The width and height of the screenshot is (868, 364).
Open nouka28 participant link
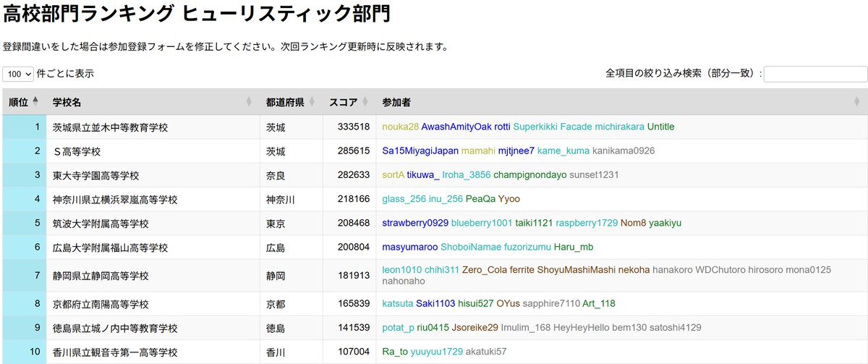pos(400,127)
